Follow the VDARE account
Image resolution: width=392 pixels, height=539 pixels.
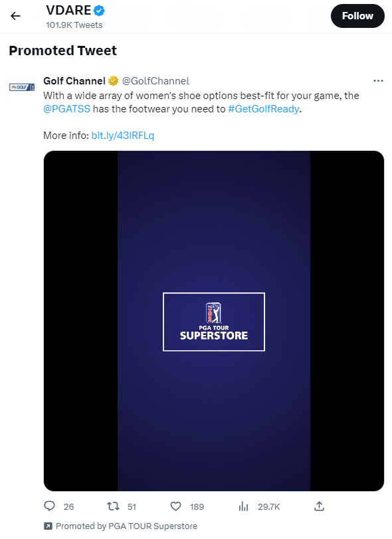pos(357,15)
